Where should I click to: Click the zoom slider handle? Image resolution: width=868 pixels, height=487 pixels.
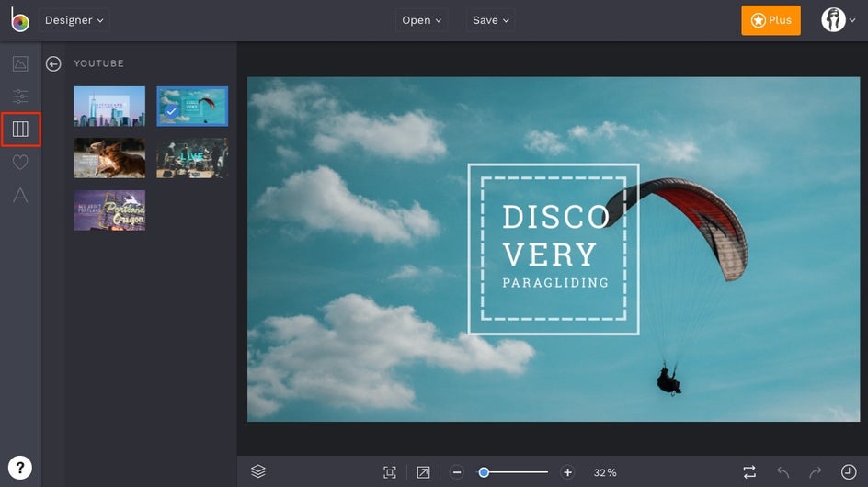[x=484, y=472]
